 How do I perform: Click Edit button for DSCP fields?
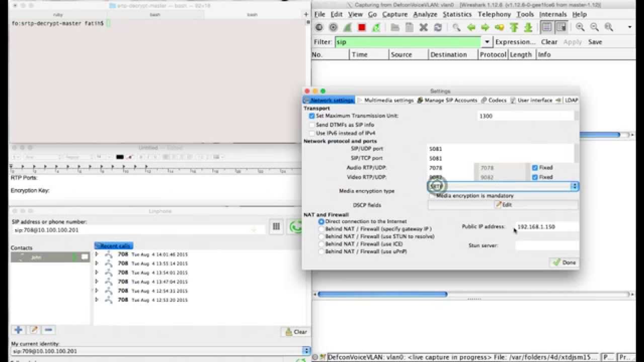pos(503,205)
